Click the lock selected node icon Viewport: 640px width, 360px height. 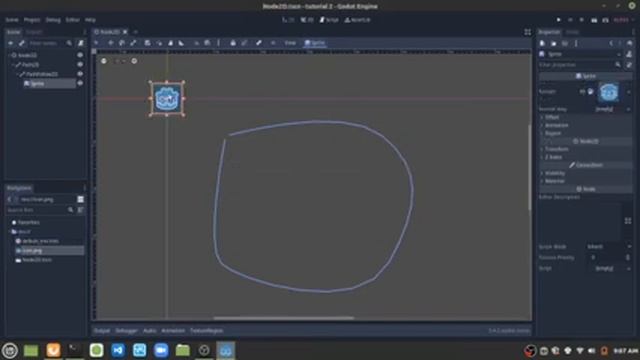[x=233, y=43]
